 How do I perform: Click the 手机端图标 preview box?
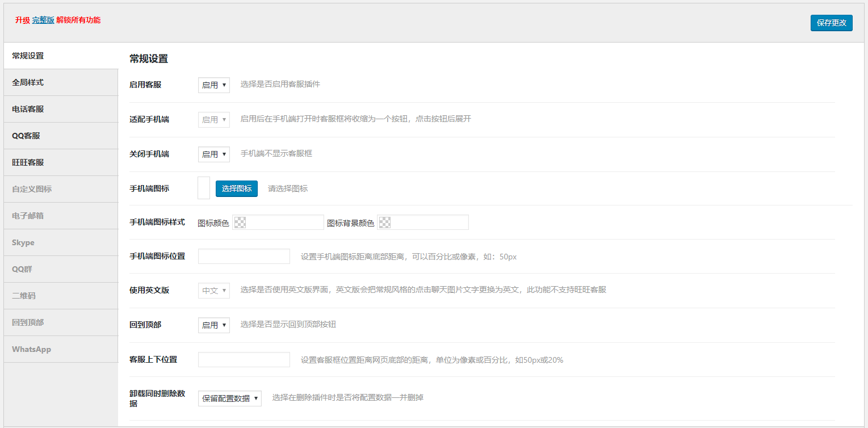tap(204, 188)
